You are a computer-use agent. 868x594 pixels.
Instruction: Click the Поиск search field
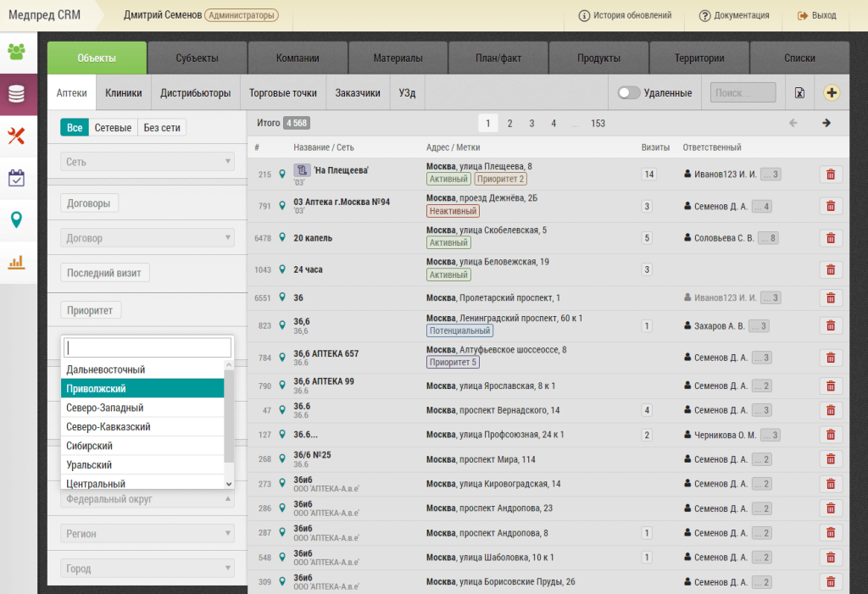(x=743, y=92)
